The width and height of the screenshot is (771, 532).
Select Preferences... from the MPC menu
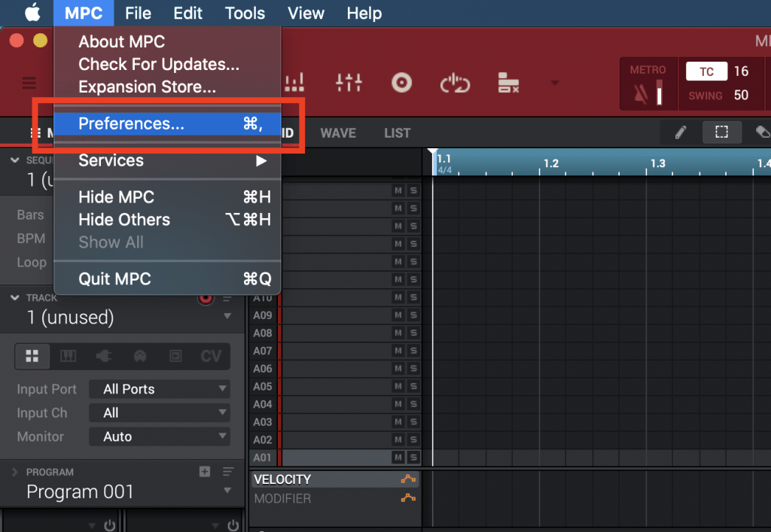point(167,123)
